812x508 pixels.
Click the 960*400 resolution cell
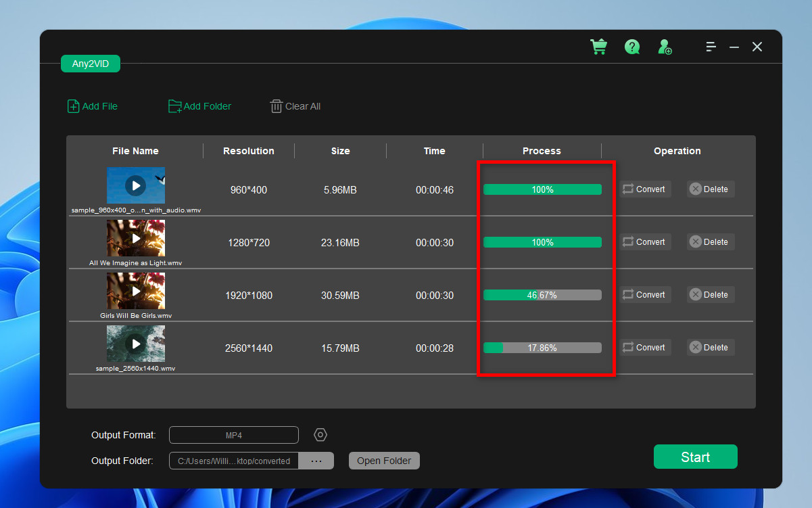(x=249, y=190)
